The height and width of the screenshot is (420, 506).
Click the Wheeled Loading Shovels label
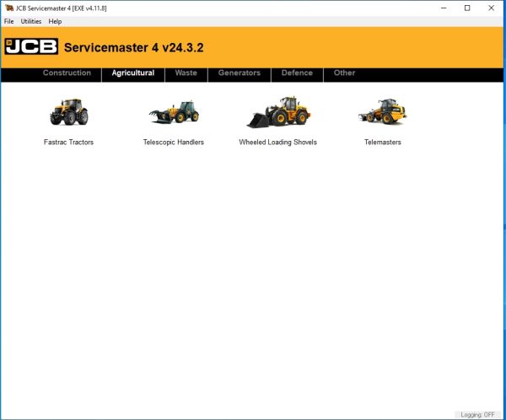point(278,142)
